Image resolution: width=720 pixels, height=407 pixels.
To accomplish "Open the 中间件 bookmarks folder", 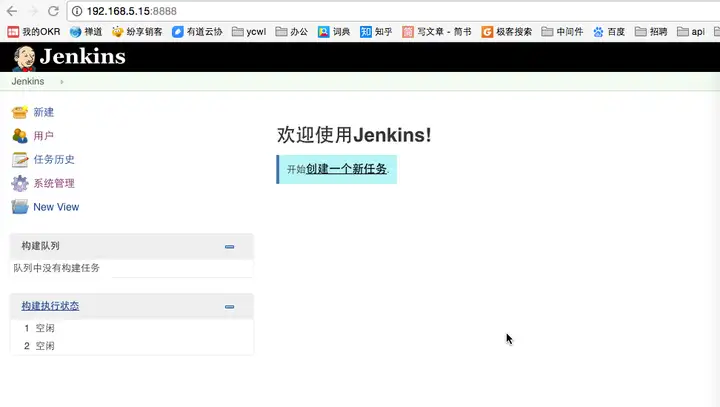I will 562,32.
